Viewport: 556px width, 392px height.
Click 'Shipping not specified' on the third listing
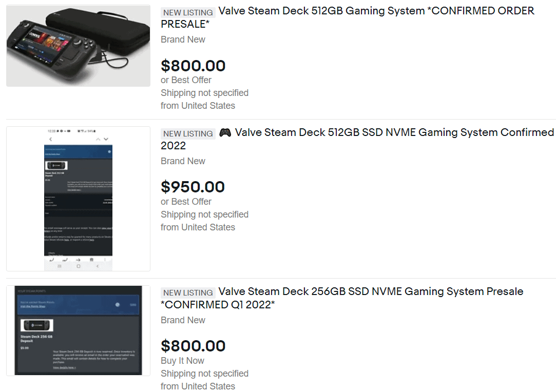(204, 374)
